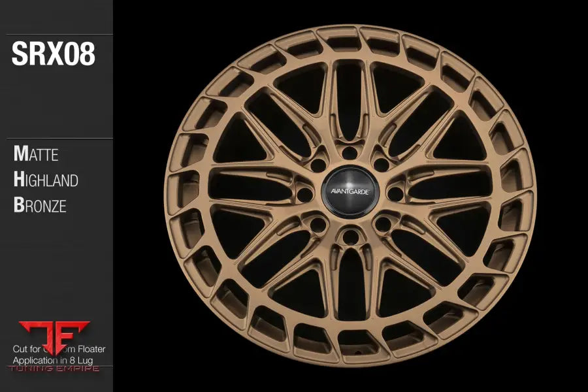588x392 pixels.
Task: Click the word Highland in the finish name
Action: click(x=46, y=180)
